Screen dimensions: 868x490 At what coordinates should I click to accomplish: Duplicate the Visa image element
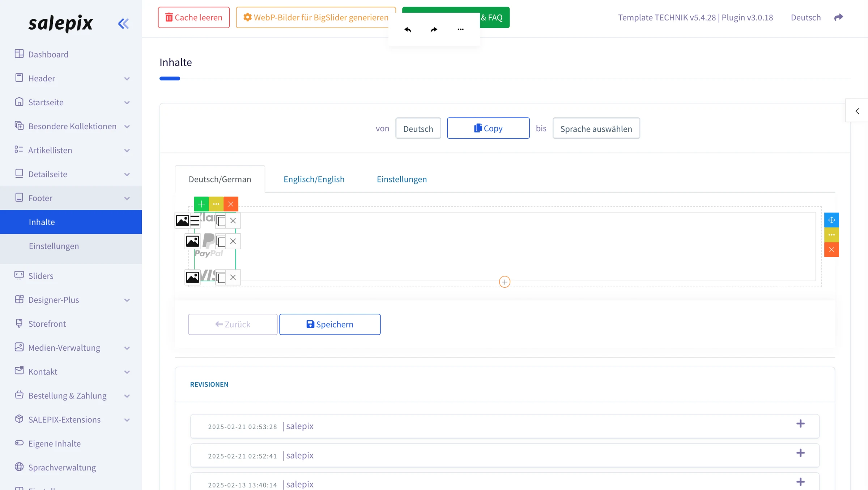coord(221,277)
